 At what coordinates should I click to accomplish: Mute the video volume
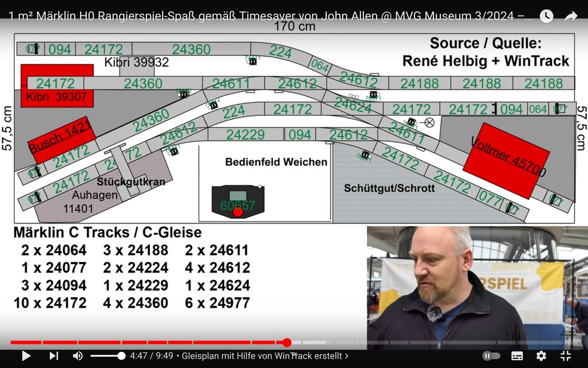coord(78,355)
